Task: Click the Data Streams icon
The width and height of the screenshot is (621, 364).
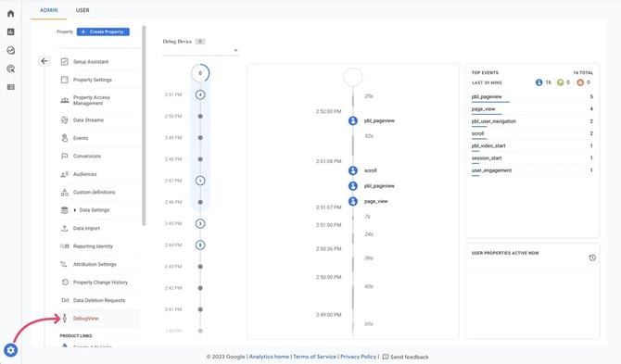Action: pos(65,119)
